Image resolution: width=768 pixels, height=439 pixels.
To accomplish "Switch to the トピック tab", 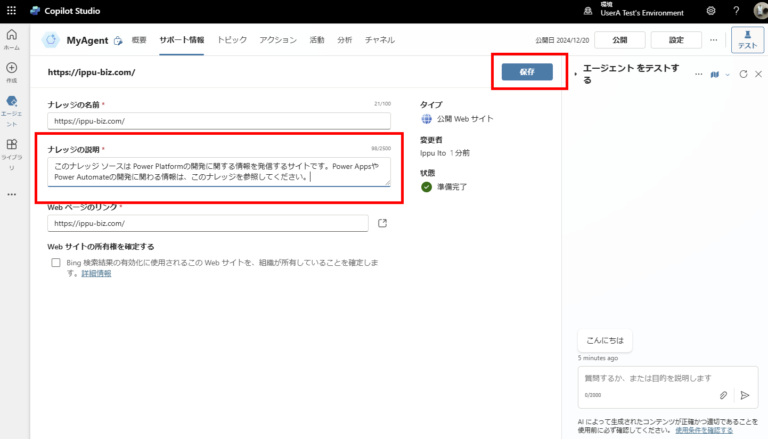I will click(232, 40).
